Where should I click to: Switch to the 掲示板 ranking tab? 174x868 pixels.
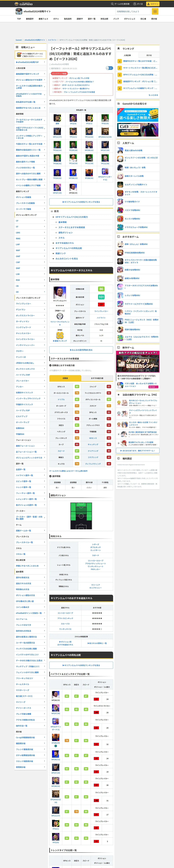[x=149, y=55]
